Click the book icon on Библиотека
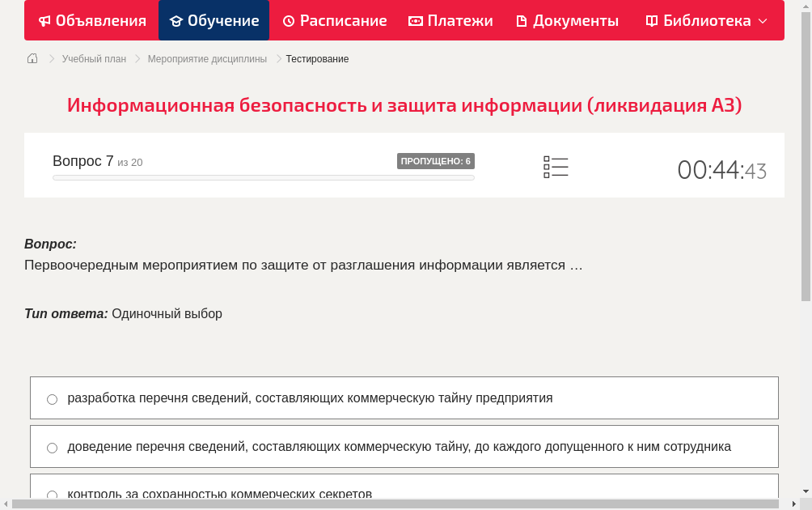Screen dimensions: 812x510 point(650,20)
